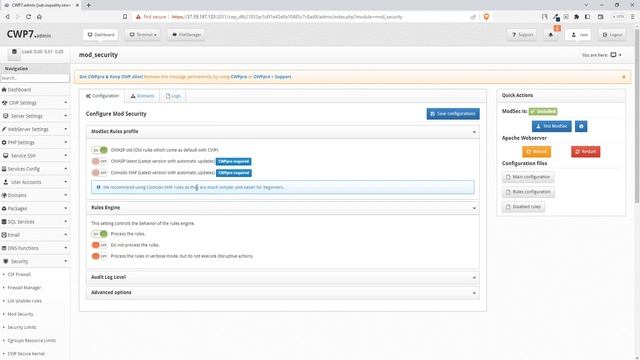Open Rules configuration file
This screenshot has height=360, width=640.
528,192
